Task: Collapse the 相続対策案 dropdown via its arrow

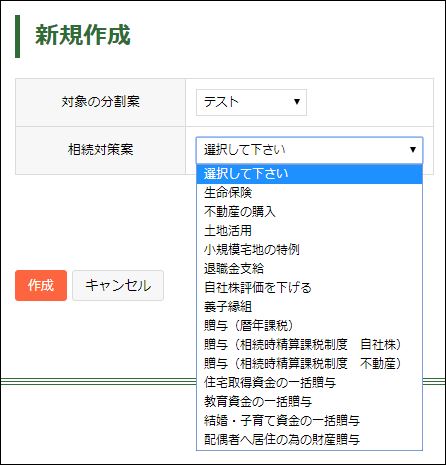Action: pyautogui.click(x=413, y=150)
